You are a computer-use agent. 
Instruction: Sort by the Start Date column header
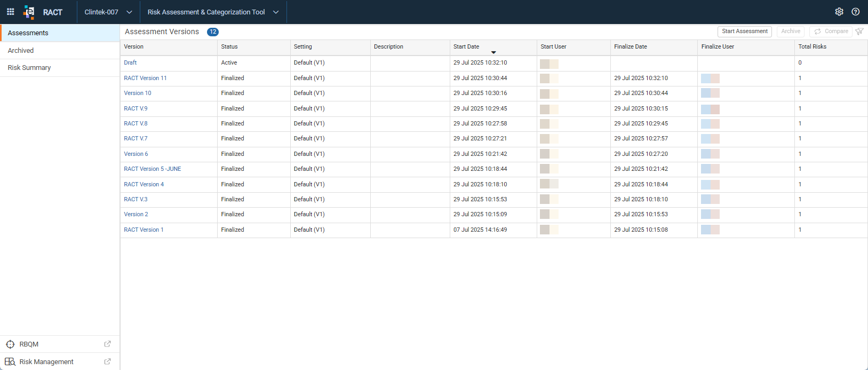493,47
